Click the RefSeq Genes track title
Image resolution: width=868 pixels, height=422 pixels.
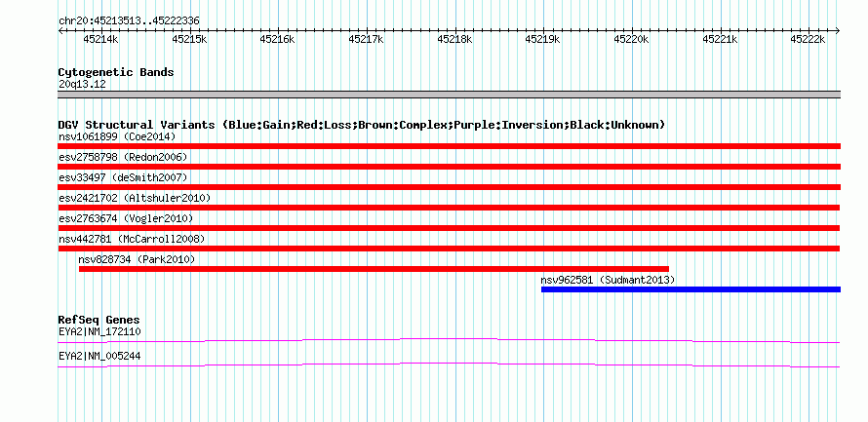tap(99, 321)
